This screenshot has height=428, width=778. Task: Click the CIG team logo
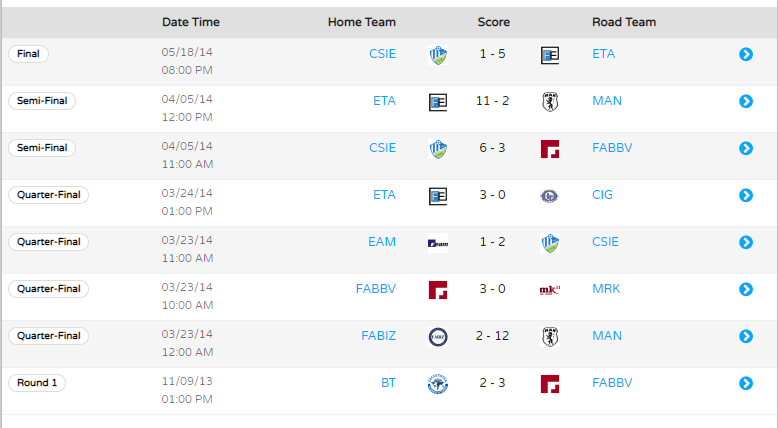pyautogui.click(x=549, y=195)
